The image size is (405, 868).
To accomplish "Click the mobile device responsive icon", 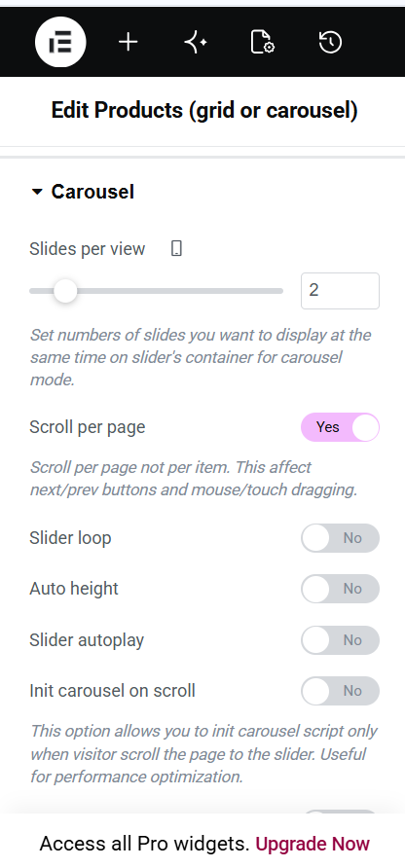I will (176, 249).
